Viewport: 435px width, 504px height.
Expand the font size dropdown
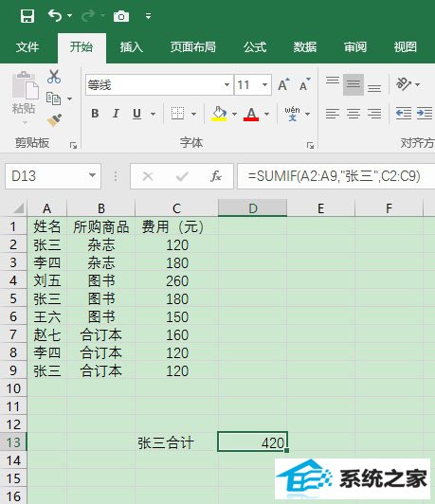tap(264, 85)
